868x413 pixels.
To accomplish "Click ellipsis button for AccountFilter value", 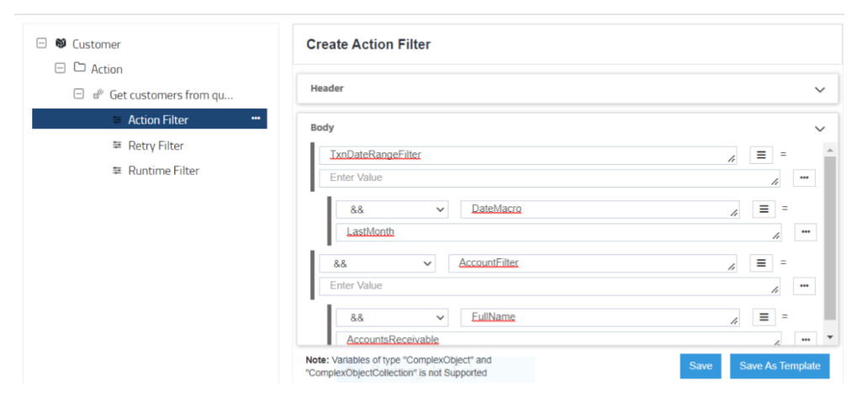I will (805, 286).
